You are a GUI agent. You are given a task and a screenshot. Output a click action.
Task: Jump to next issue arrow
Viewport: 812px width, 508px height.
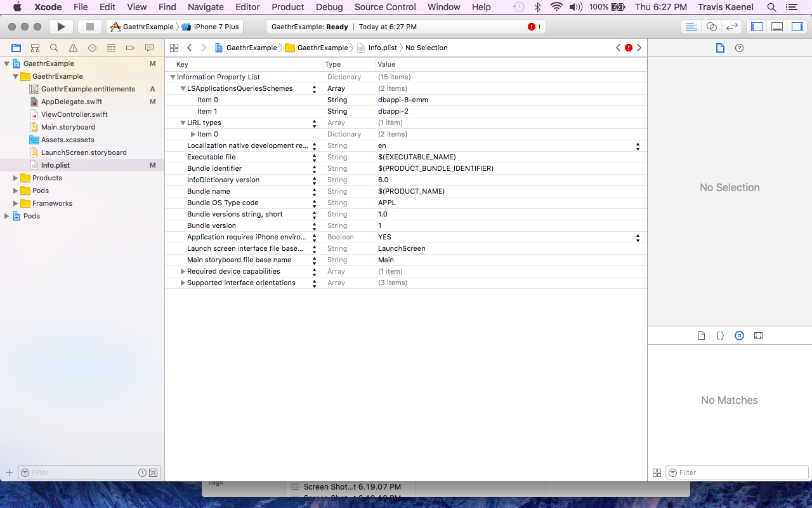point(639,48)
